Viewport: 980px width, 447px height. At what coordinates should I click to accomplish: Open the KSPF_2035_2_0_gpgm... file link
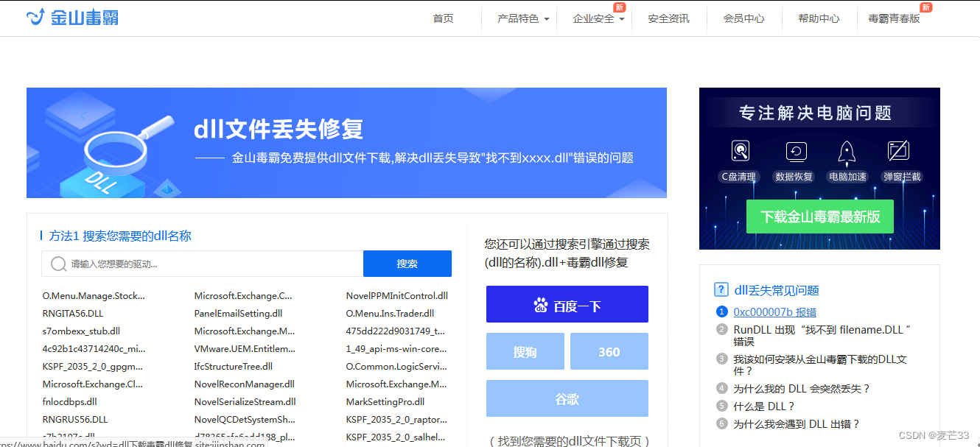click(93, 367)
